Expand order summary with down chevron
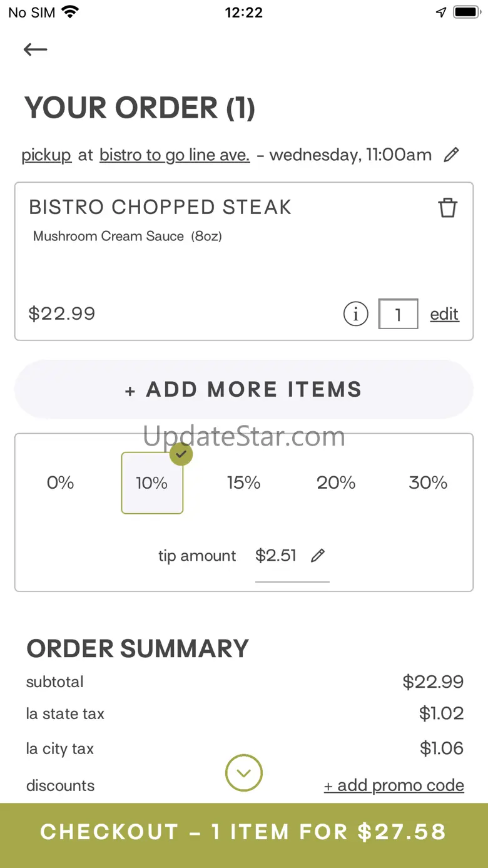This screenshot has height=868, width=488. (x=243, y=773)
